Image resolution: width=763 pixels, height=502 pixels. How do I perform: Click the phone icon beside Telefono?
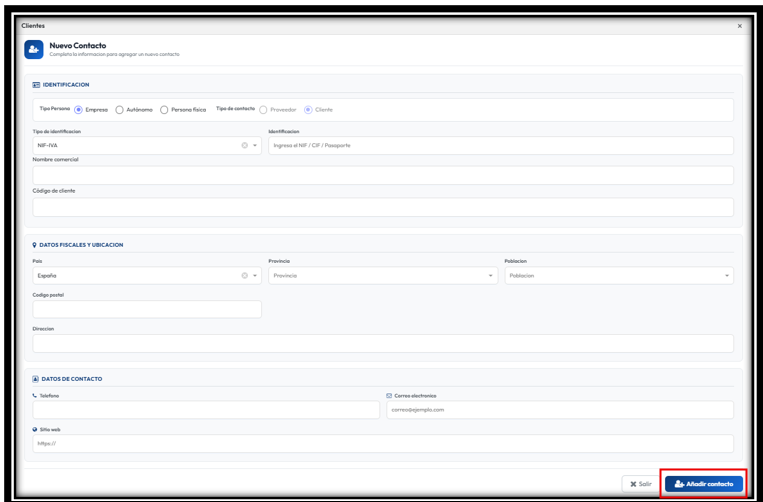(x=35, y=396)
